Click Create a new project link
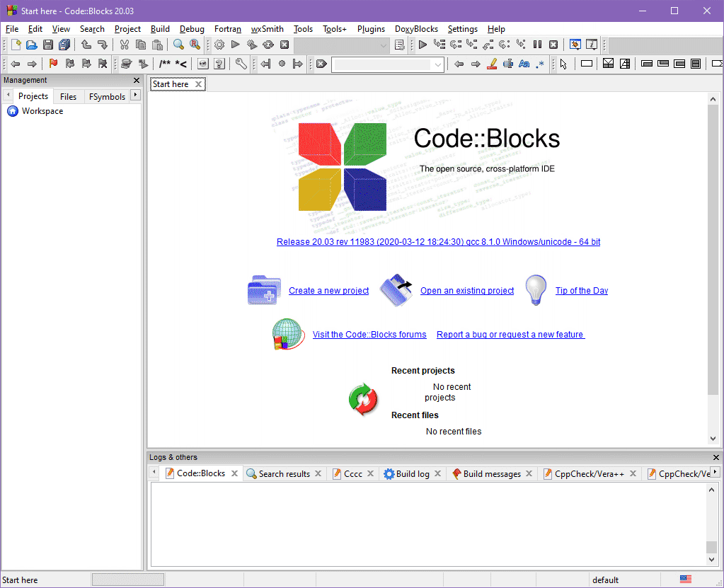Screen dimensions: 724x588 coord(328,291)
